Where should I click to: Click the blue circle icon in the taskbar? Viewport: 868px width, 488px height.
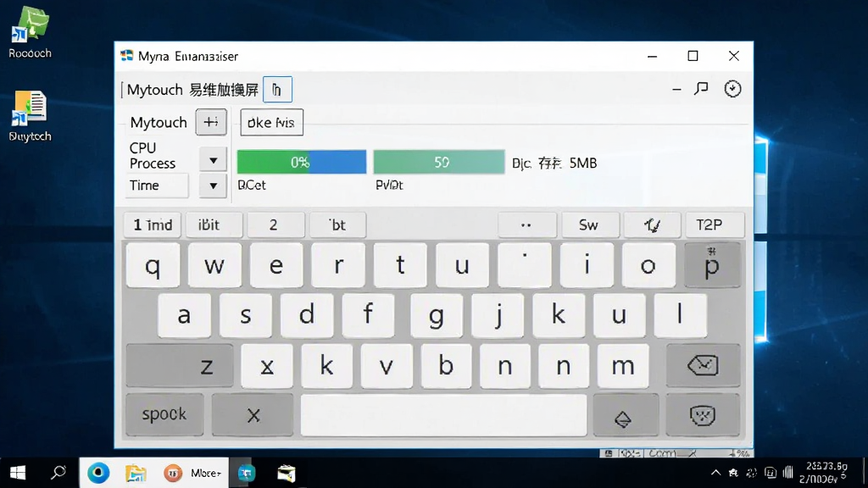pyautogui.click(x=98, y=473)
